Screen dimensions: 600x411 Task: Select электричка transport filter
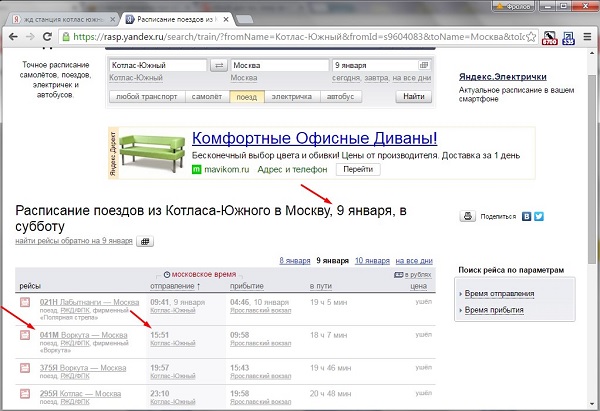292,97
